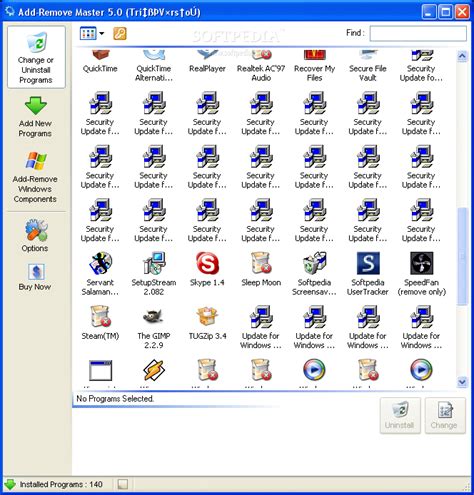Open Change or Uninstall Programs section
The width and height of the screenshot is (474, 495).
36,57
